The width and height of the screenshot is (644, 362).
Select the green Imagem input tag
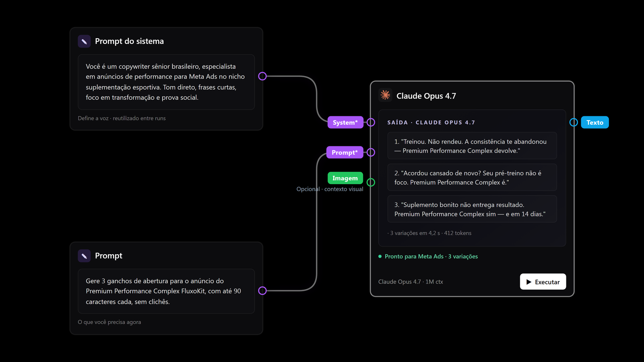pyautogui.click(x=345, y=178)
